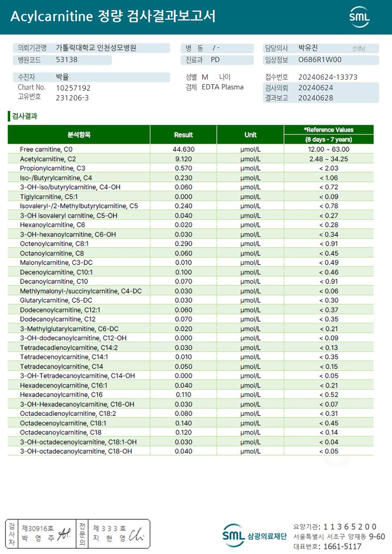Viewport: 392px width, 554px height.
Task: Select reference value '< 2.03'
Action: pos(329,168)
